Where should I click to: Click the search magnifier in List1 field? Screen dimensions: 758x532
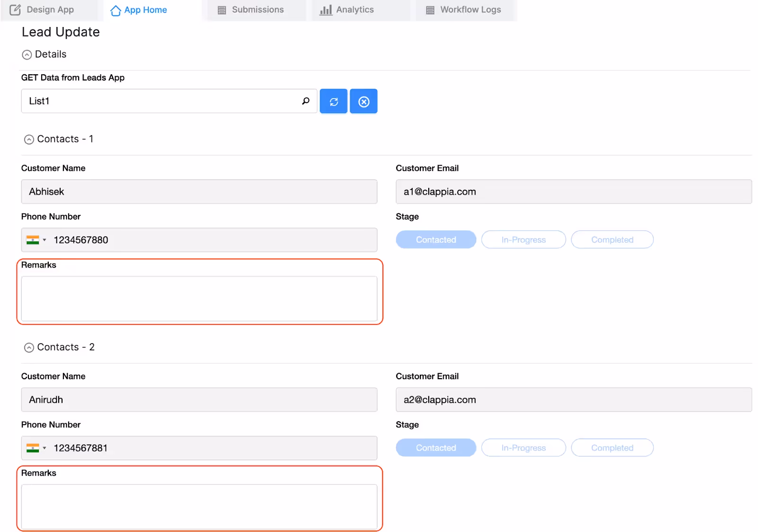click(306, 101)
